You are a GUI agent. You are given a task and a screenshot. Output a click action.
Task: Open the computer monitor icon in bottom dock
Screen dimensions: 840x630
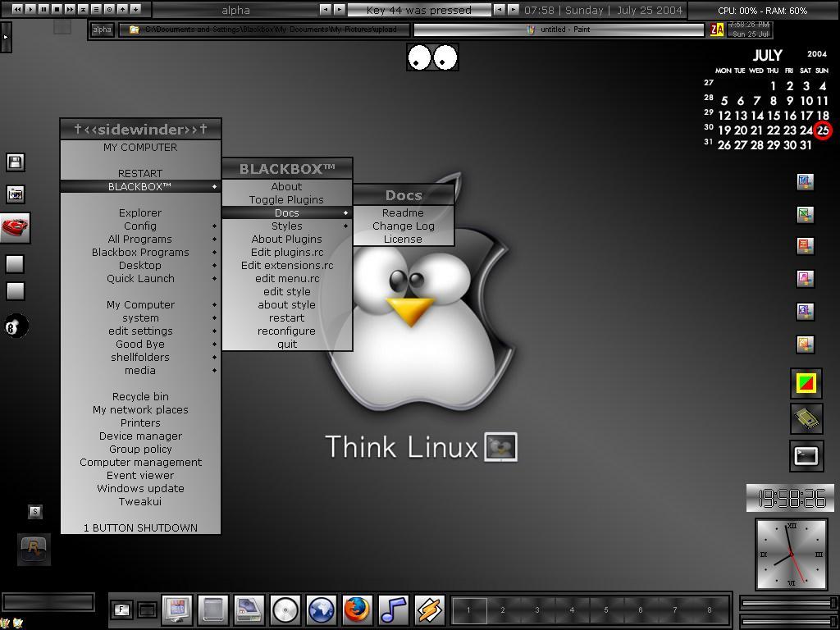tap(177, 610)
